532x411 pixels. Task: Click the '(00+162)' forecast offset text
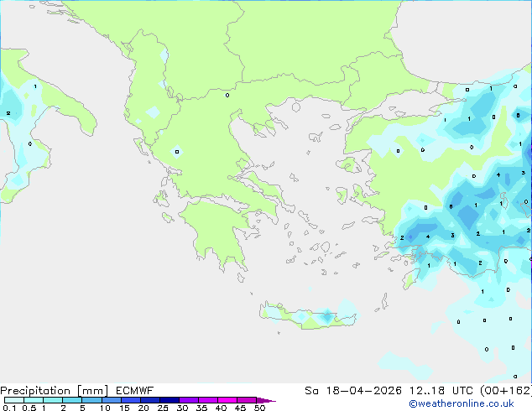tap(506, 391)
